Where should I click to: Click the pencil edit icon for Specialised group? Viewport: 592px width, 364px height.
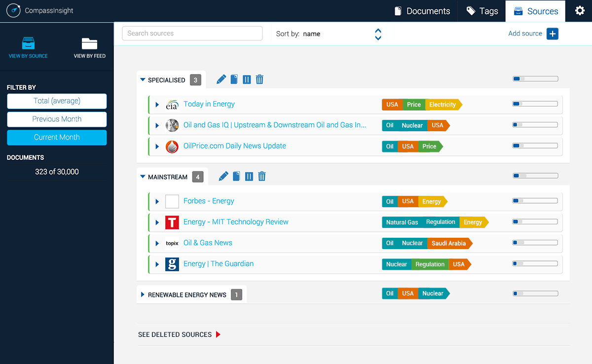pos(221,79)
